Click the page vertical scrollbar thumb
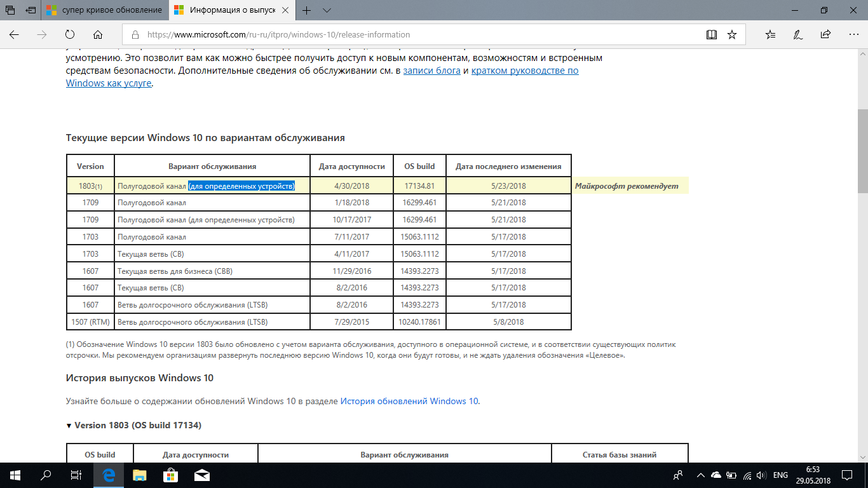Image resolution: width=868 pixels, height=488 pixels. pos(862,151)
